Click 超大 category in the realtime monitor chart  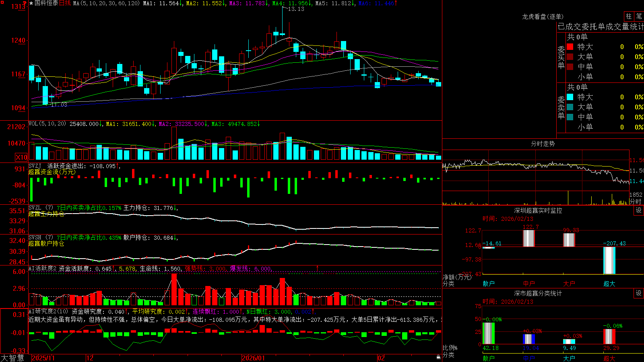click(609, 284)
